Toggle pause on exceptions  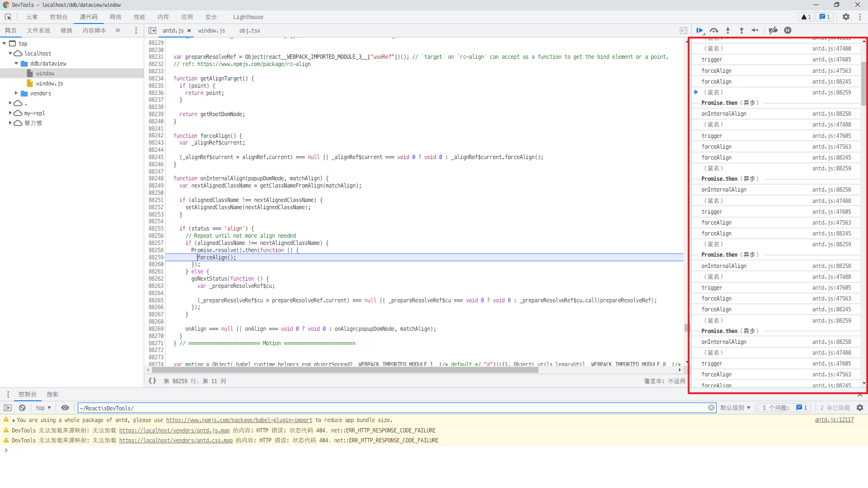(788, 30)
